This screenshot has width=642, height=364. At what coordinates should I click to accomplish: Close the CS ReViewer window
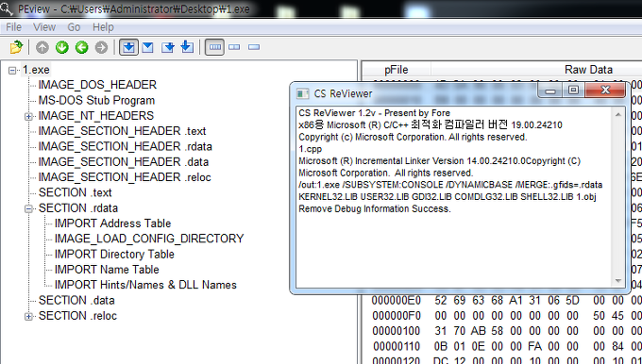[x=605, y=90]
